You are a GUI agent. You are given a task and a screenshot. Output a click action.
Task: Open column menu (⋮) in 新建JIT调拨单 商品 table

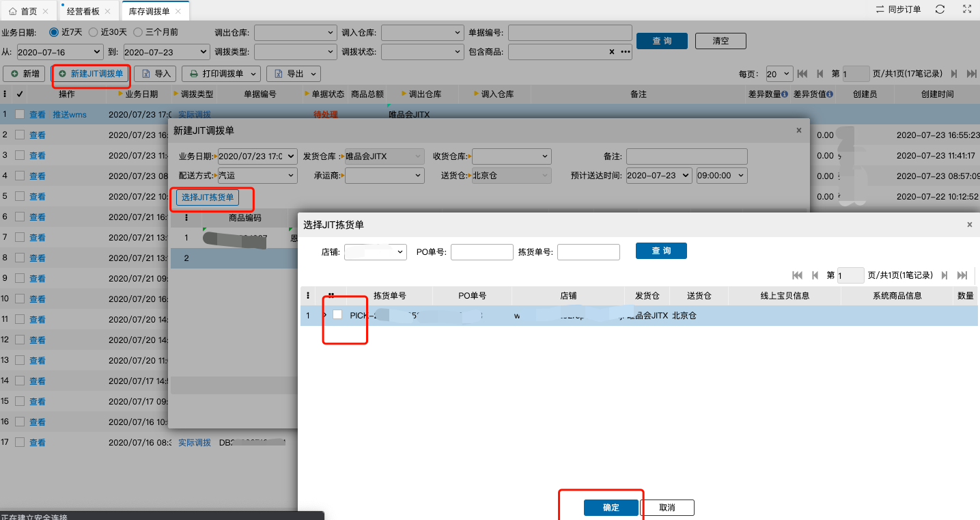(186, 218)
